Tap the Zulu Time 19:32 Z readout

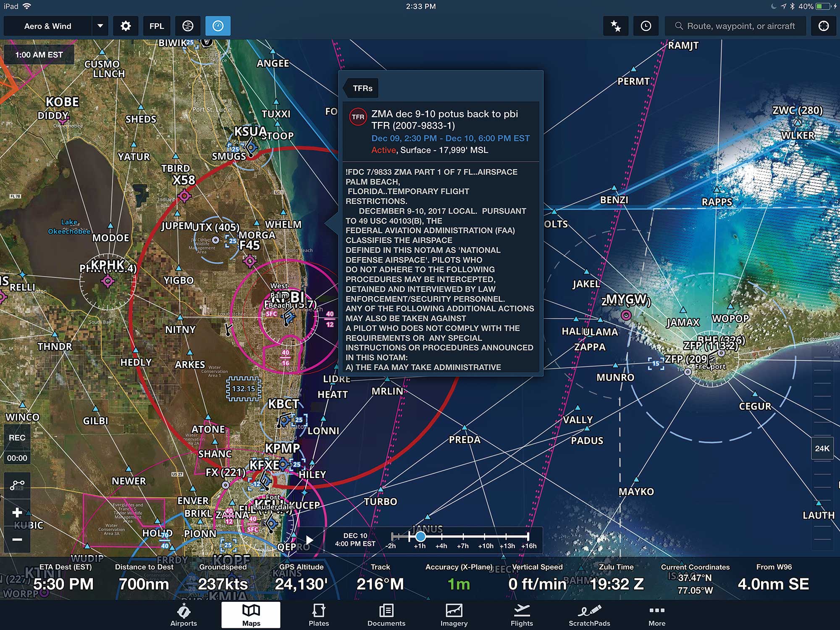(616, 579)
